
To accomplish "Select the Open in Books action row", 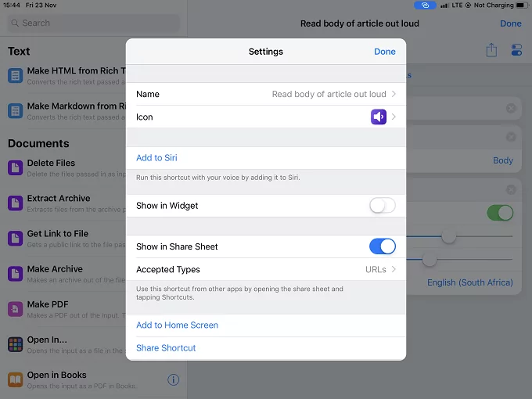I will 93,379.
